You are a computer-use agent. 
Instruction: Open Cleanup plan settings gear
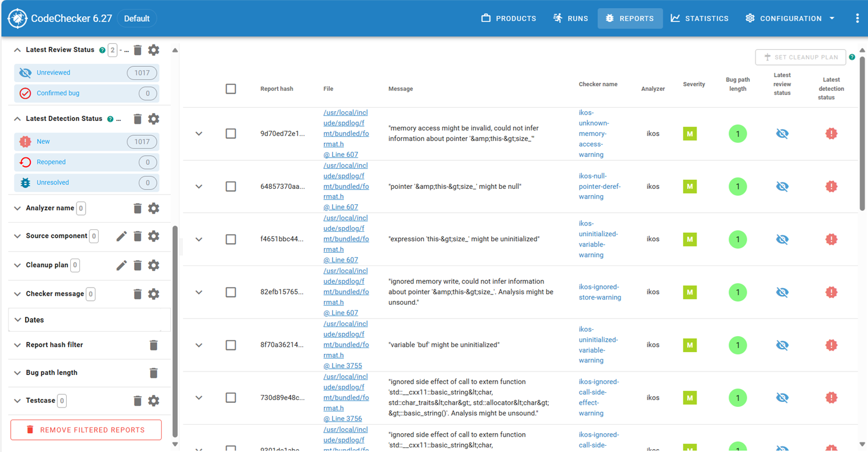(x=154, y=265)
